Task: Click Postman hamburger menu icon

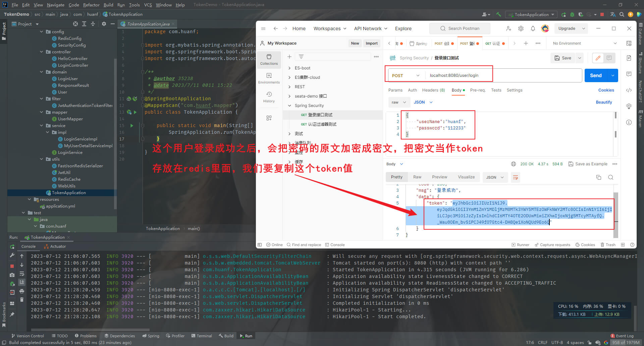Action: point(263,28)
